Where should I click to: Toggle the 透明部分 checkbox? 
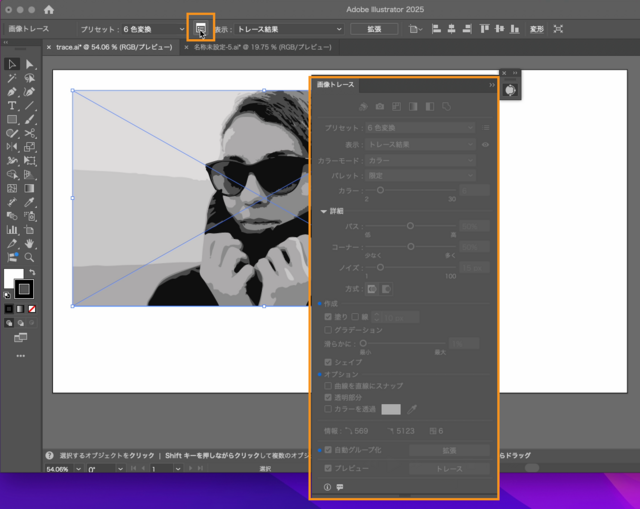tap(328, 397)
